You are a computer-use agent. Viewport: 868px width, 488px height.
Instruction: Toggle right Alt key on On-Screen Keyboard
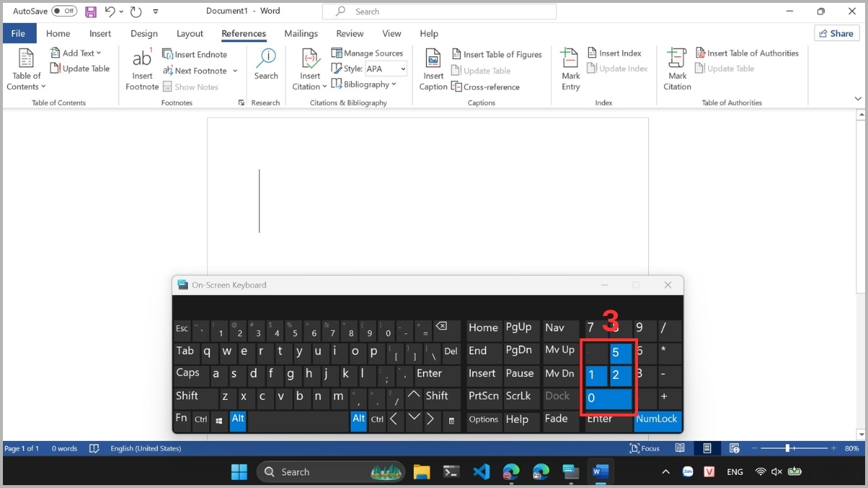pos(359,421)
